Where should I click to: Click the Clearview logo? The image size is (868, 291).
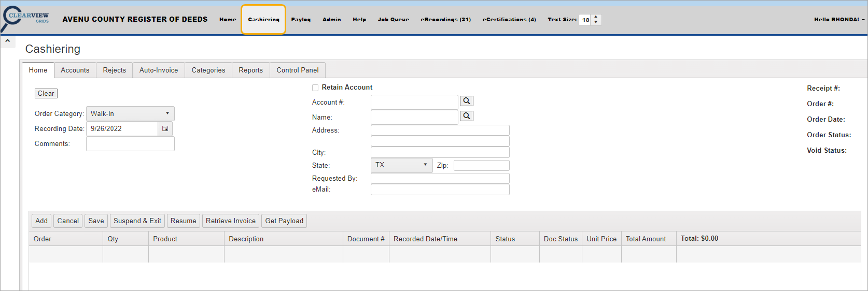pyautogui.click(x=27, y=18)
